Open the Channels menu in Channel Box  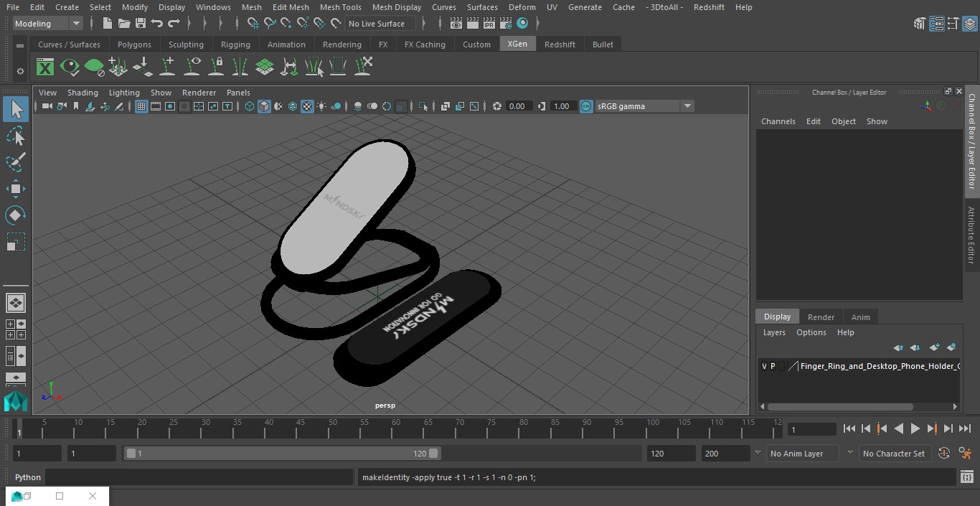(778, 121)
